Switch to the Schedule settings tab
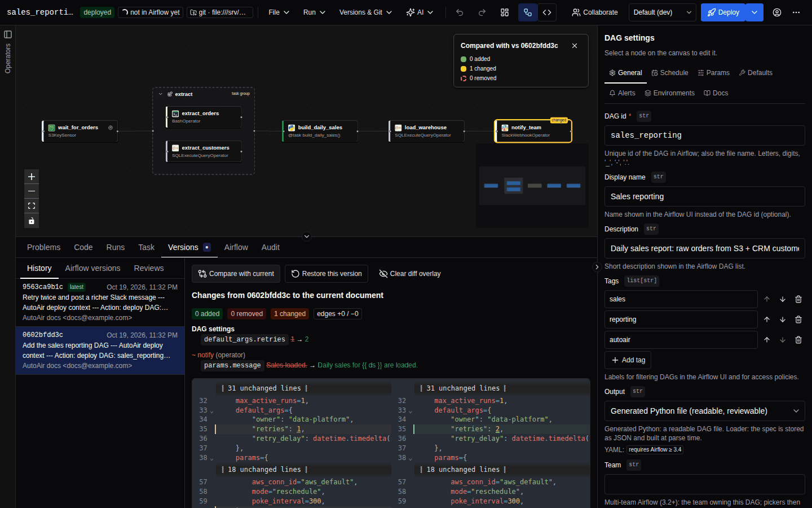Viewport: 812px width, 508px height. pyautogui.click(x=670, y=73)
